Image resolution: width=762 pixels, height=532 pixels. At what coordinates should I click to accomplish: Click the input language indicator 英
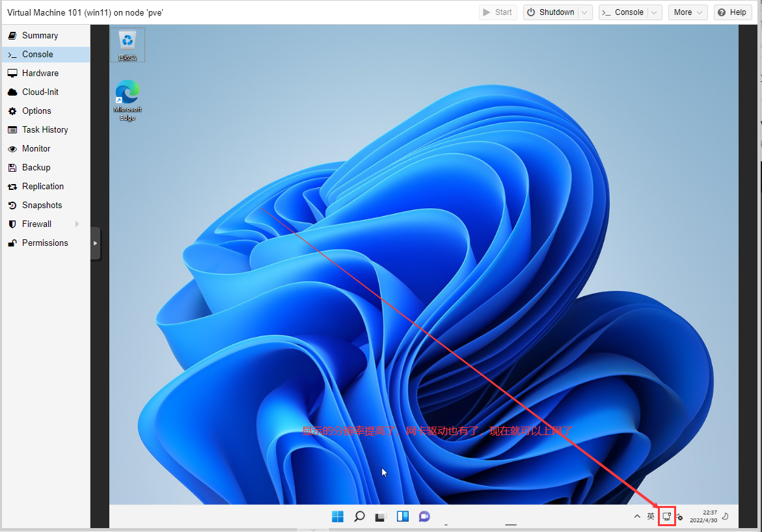[651, 516]
